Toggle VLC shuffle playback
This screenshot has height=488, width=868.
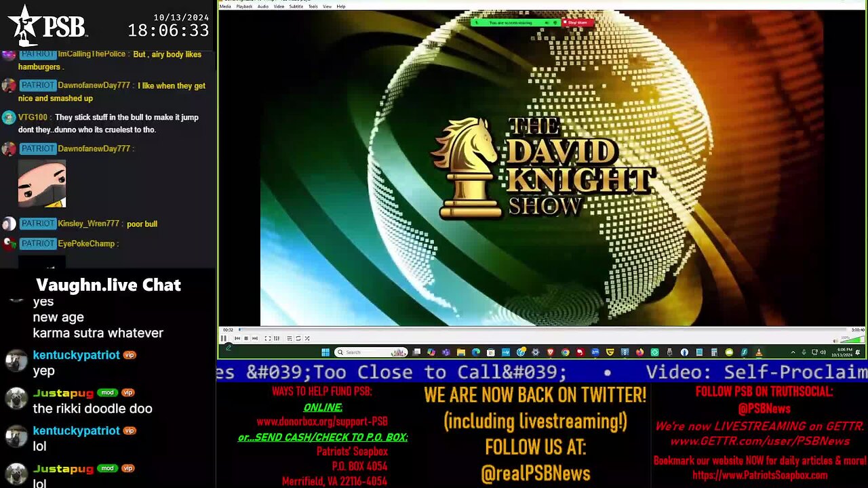click(307, 338)
